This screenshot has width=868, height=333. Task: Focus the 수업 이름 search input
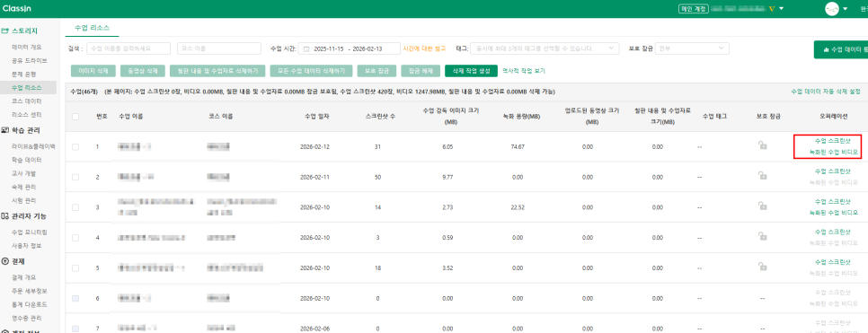coord(128,48)
